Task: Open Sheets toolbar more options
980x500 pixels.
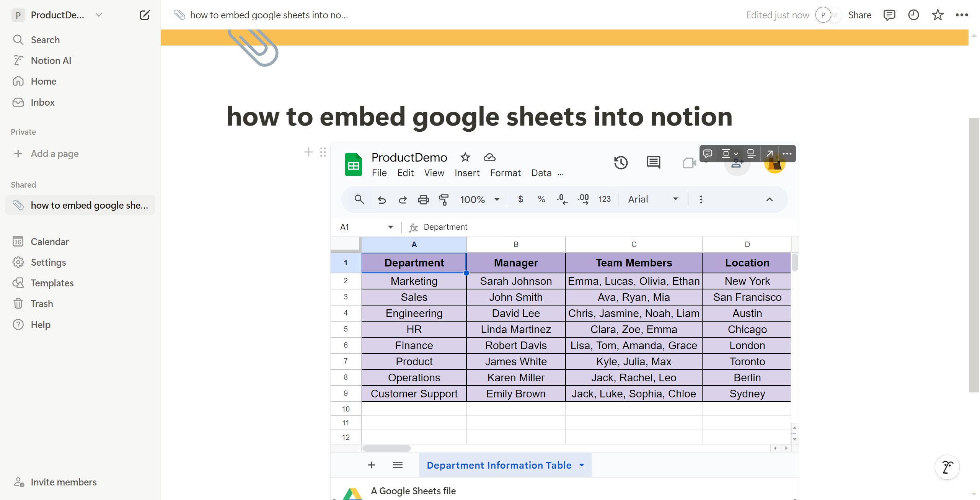Action: click(701, 199)
